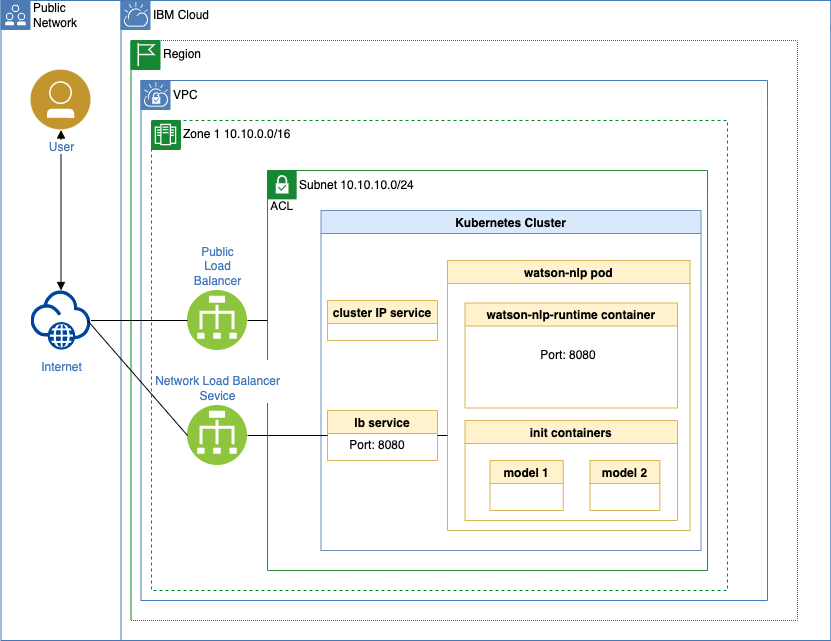
Task: Select the Subnet lock icon
Action: click(x=282, y=185)
